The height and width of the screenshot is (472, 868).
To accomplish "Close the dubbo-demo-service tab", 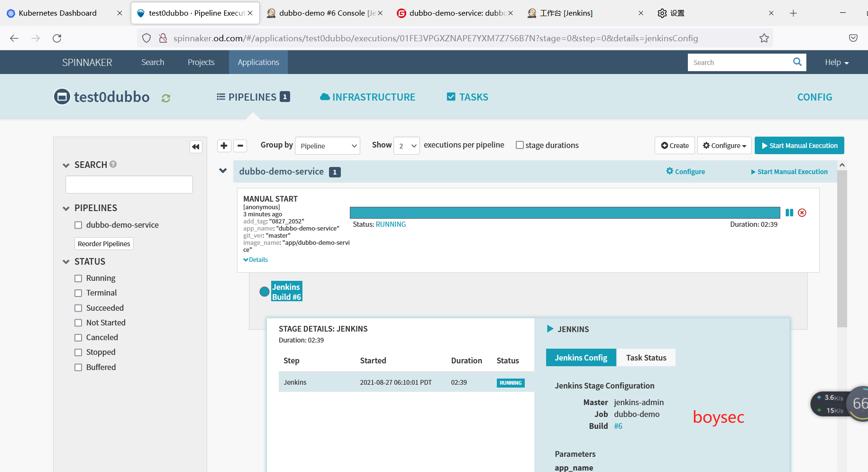I will coord(511,13).
